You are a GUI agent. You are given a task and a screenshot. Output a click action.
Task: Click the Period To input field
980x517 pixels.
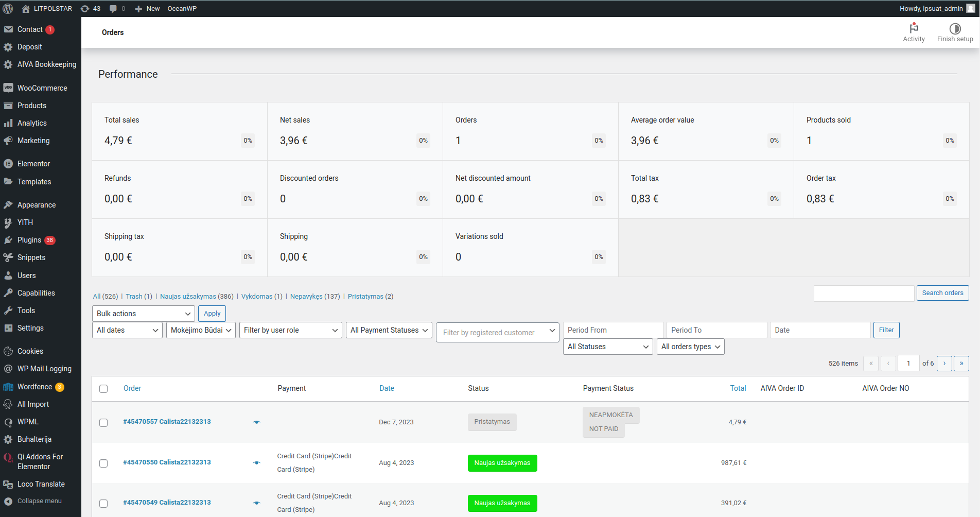716,330
